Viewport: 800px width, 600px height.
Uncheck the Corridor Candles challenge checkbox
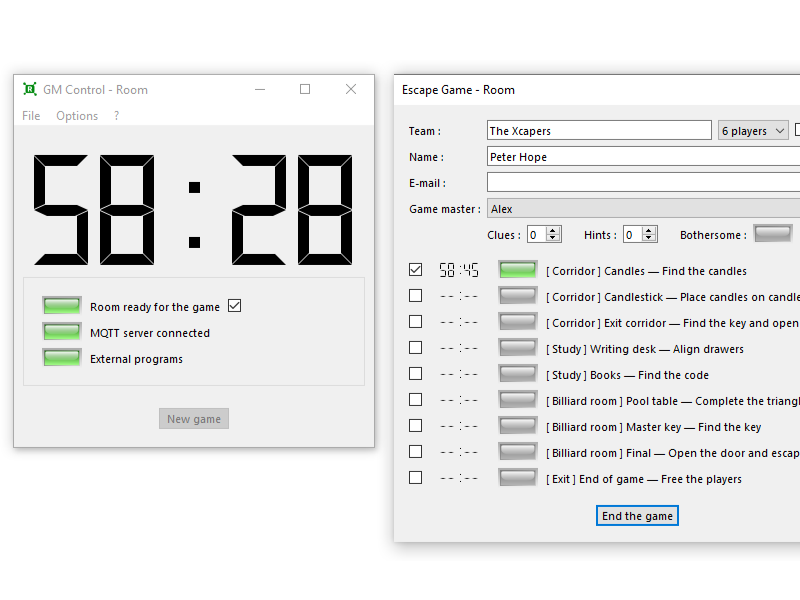[416, 270]
